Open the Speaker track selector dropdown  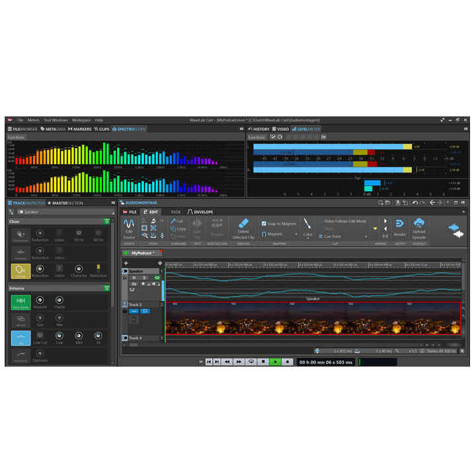click(30, 212)
